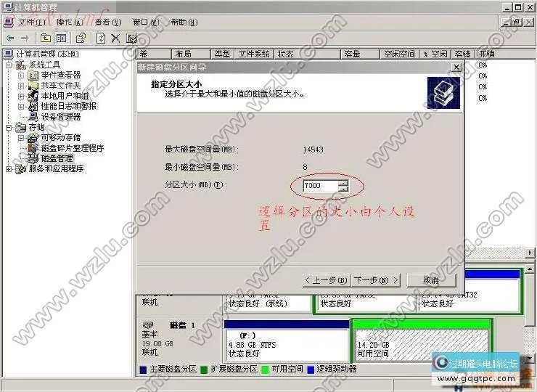Click the last toolbar settings icon
This screenshot has height=392, width=537.
tap(131, 38)
